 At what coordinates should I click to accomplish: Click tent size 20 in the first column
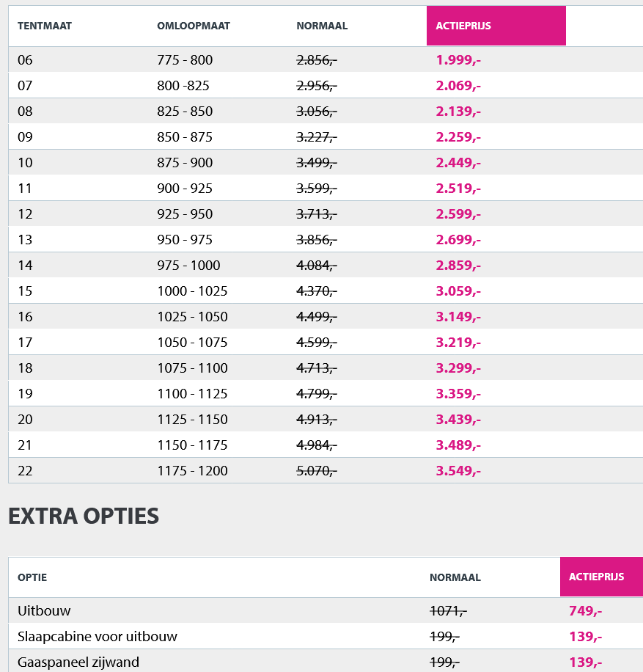26,420
